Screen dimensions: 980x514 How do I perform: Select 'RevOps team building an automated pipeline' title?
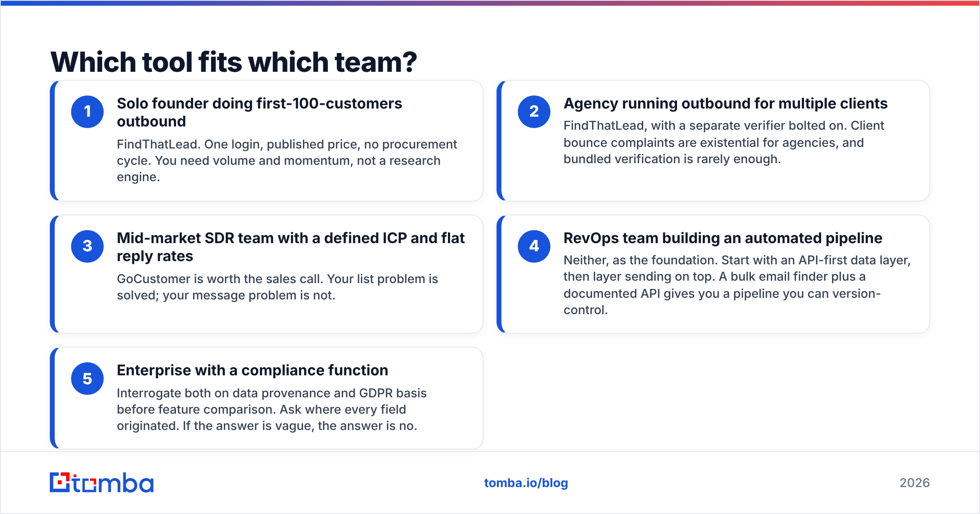point(723,238)
